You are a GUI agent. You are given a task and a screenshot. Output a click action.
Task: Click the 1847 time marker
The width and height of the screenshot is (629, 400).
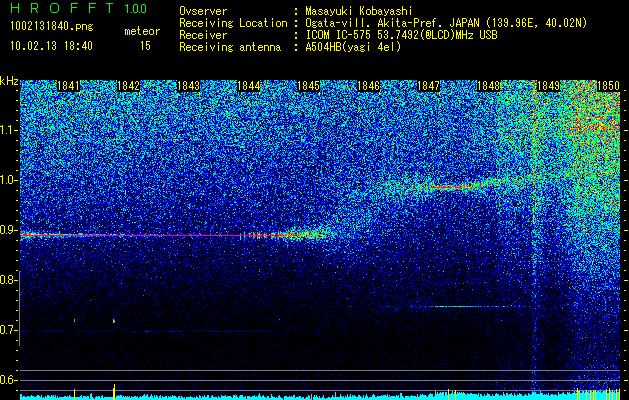(428, 86)
